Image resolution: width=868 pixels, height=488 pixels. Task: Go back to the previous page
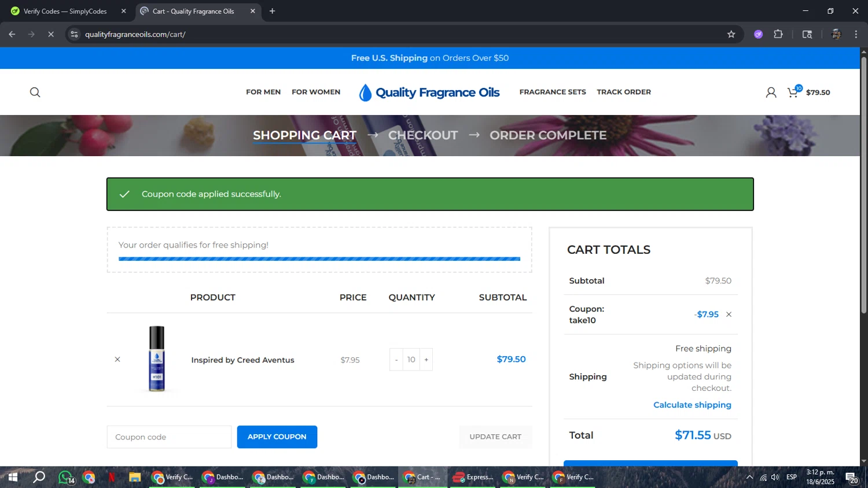[12, 35]
